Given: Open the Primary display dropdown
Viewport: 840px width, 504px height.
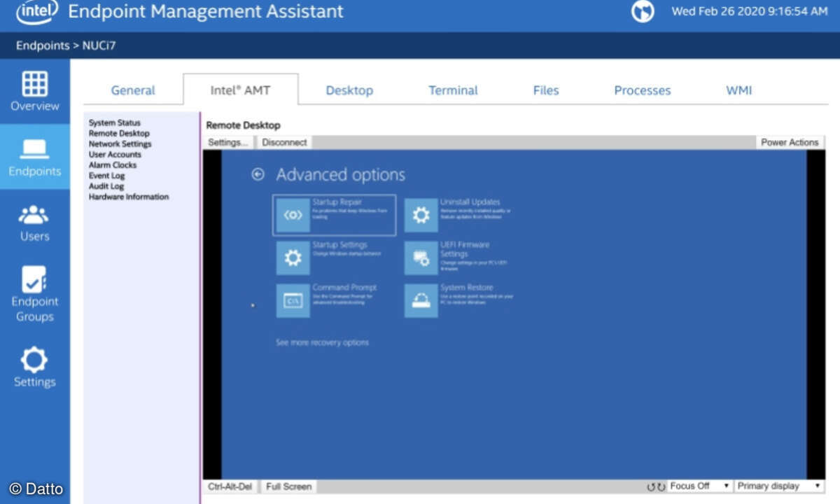Looking at the screenshot, I should coord(779,486).
